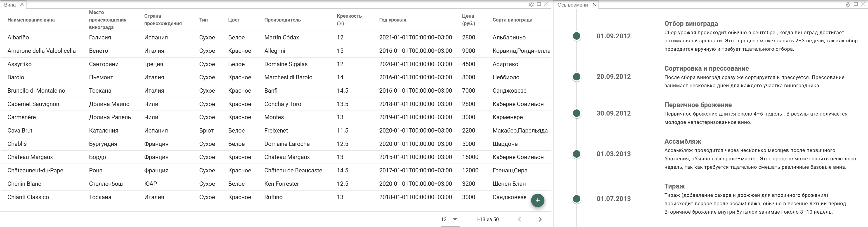868x227 pixels.
Task: Click the Первичное брожение heading
Action: click(x=698, y=105)
